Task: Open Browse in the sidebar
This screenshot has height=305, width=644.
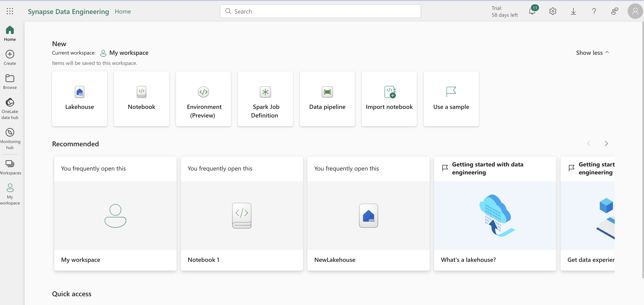Action: pyautogui.click(x=10, y=82)
